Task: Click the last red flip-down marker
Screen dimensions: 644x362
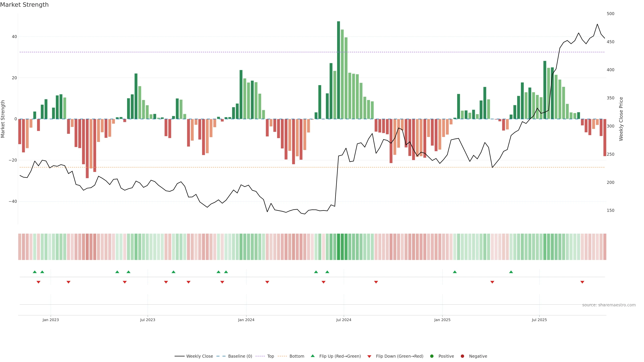Action: coord(582,282)
